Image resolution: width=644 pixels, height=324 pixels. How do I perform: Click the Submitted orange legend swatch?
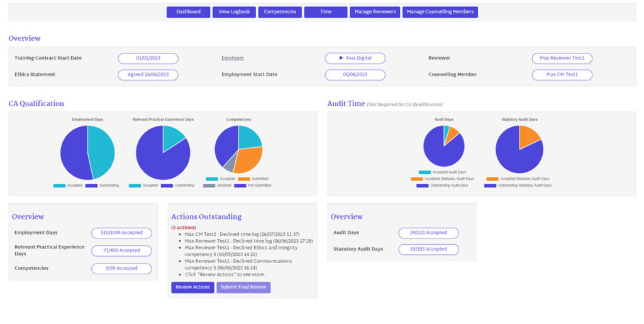[244, 179]
